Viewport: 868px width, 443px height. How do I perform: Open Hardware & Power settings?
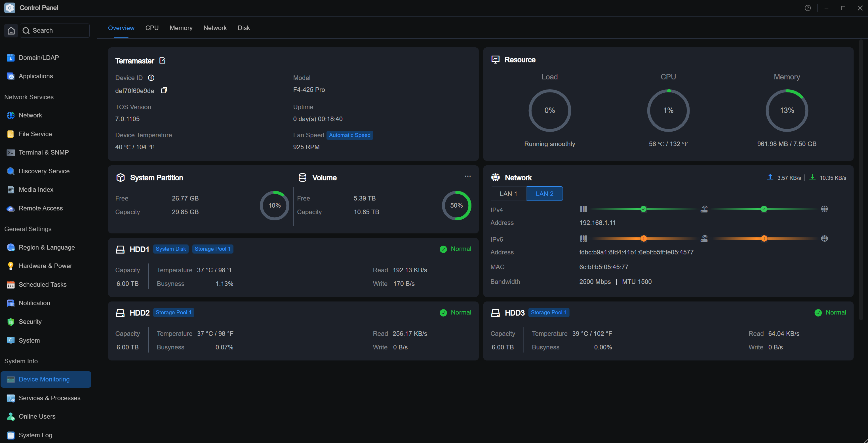[x=45, y=266]
